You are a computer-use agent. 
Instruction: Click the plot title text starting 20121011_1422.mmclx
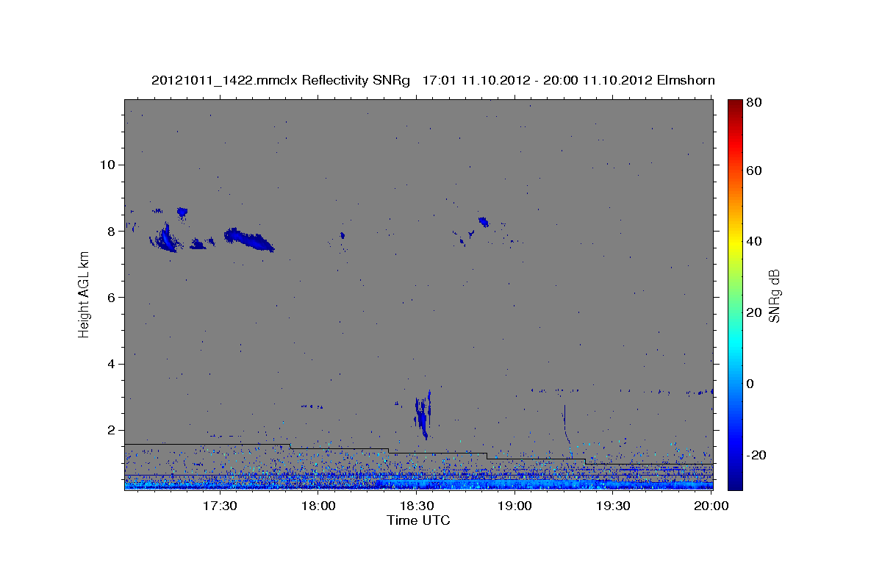[433, 80]
